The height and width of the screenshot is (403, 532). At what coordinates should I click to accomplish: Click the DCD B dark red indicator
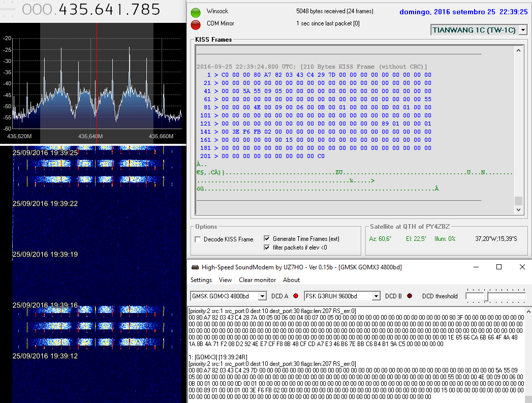point(410,296)
